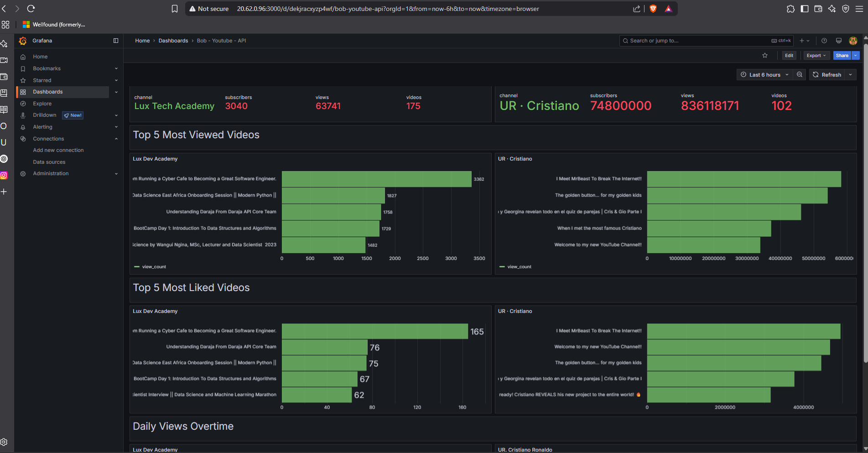Click the Edit dashboard button
The height and width of the screenshot is (453, 868).
coord(789,56)
